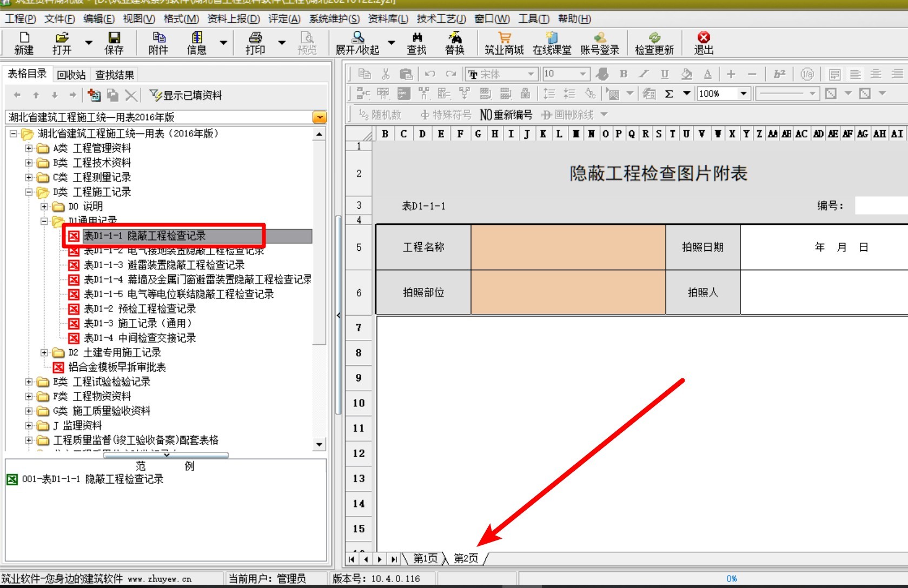Click the 信息 (Info) toolbar icon
Viewport: 908px width, 588px height.
coord(197,43)
